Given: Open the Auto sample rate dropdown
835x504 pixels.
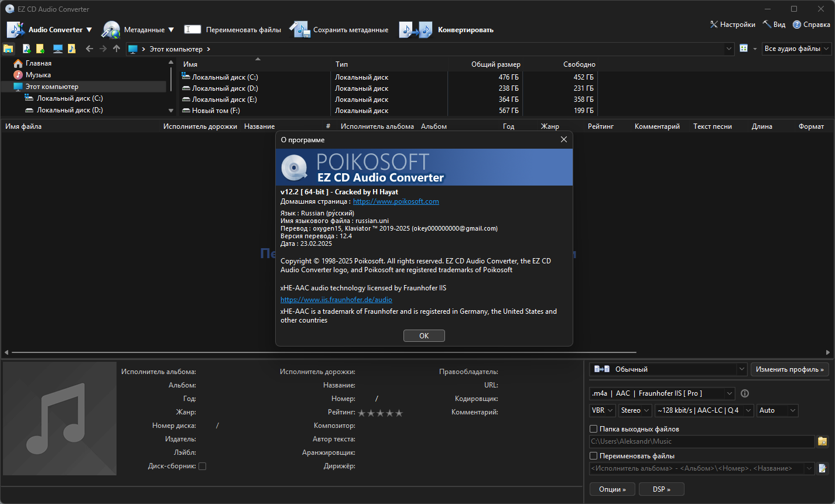Looking at the screenshot, I should pos(778,410).
